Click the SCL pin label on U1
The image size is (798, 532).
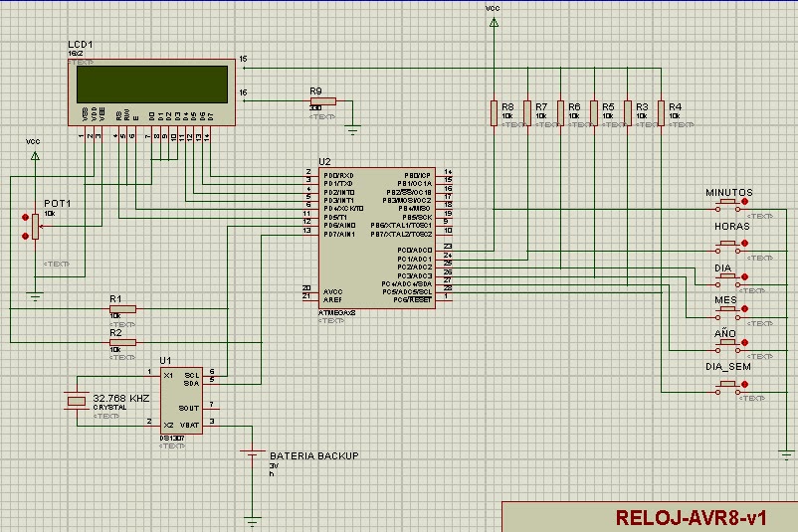(x=192, y=375)
